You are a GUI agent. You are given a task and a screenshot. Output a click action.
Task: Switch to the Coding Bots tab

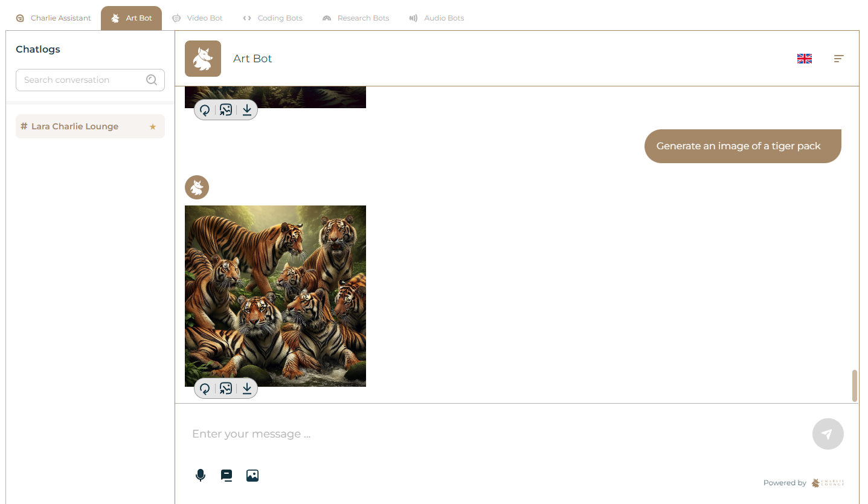[272, 18]
